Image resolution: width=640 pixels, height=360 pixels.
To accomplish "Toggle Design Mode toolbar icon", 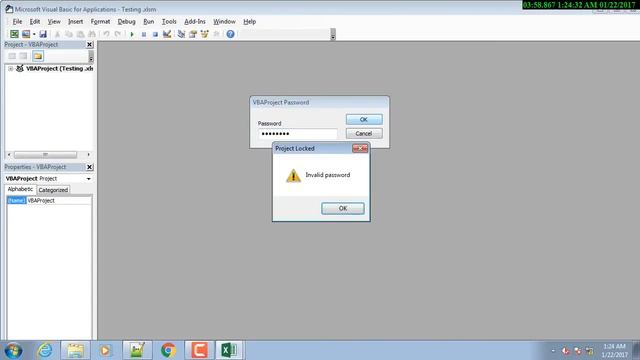I will 167,34.
